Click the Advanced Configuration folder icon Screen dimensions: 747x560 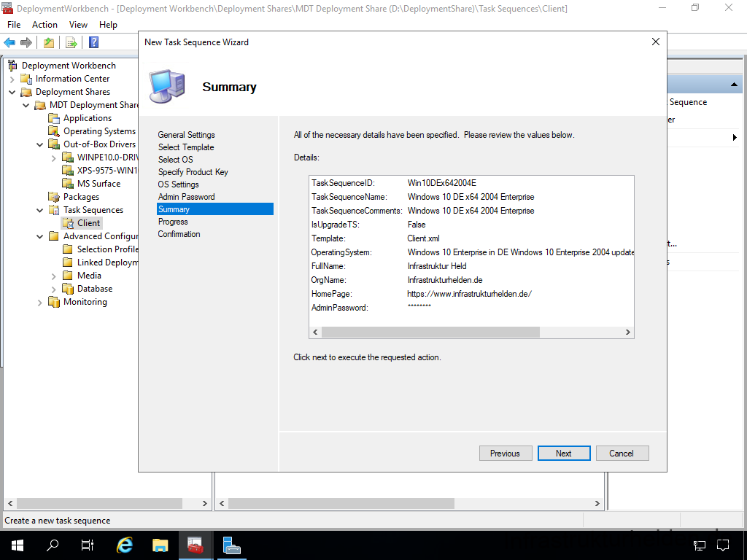[54, 236]
